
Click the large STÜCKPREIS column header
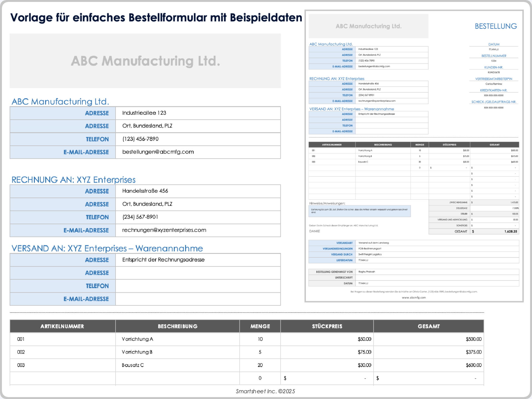click(x=327, y=326)
